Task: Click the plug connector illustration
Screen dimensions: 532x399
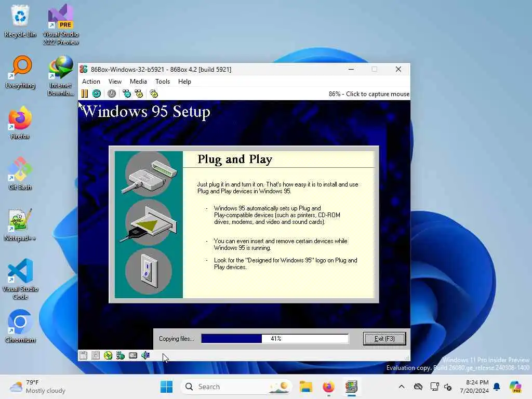Action: coord(149,174)
